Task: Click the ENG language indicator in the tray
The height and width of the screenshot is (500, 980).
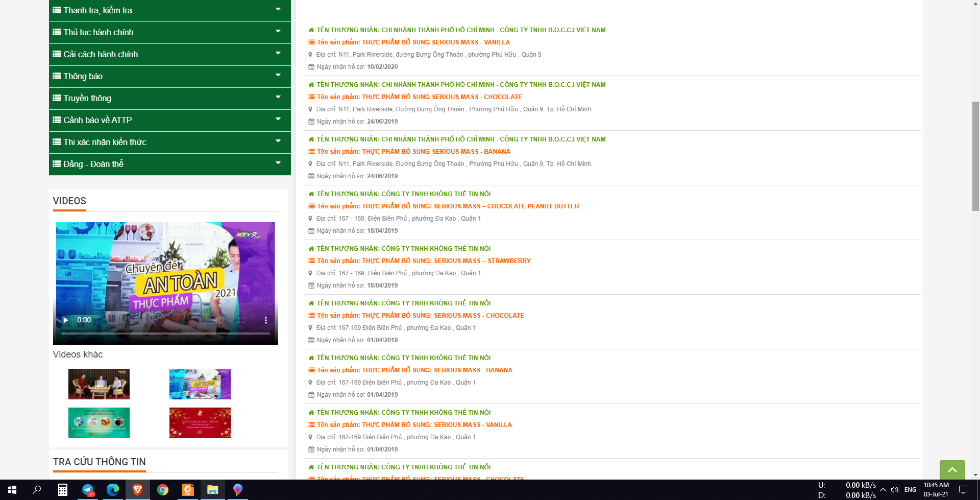Action: coord(910,490)
